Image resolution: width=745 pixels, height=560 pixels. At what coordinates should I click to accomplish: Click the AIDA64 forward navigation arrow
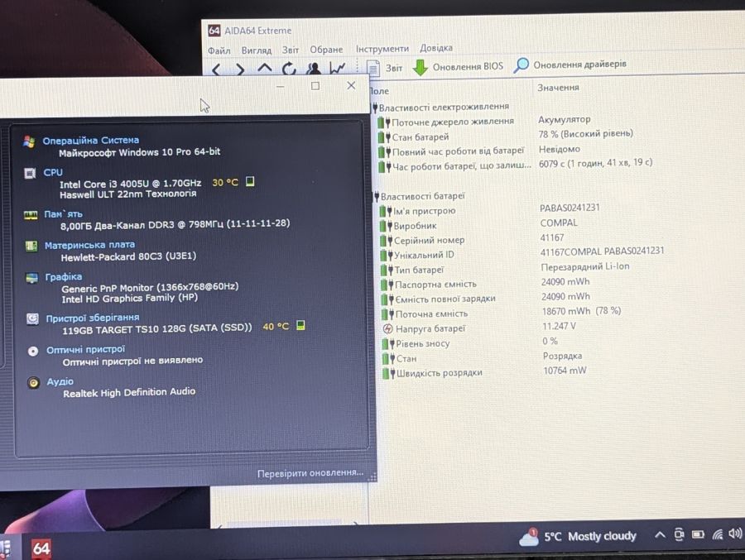pyautogui.click(x=240, y=69)
